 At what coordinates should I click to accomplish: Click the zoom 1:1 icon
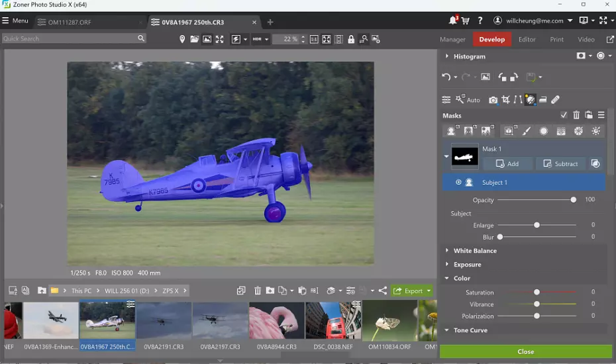pyautogui.click(x=314, y=39)
